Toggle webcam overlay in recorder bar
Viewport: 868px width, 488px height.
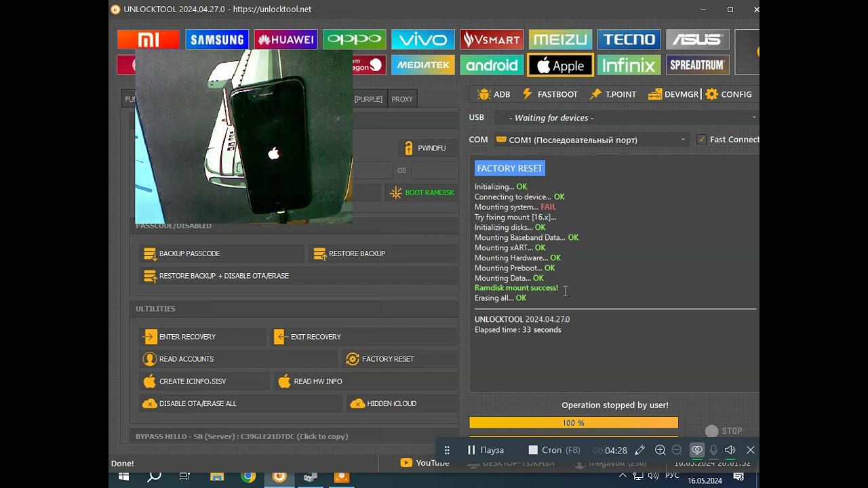(696, 450)
